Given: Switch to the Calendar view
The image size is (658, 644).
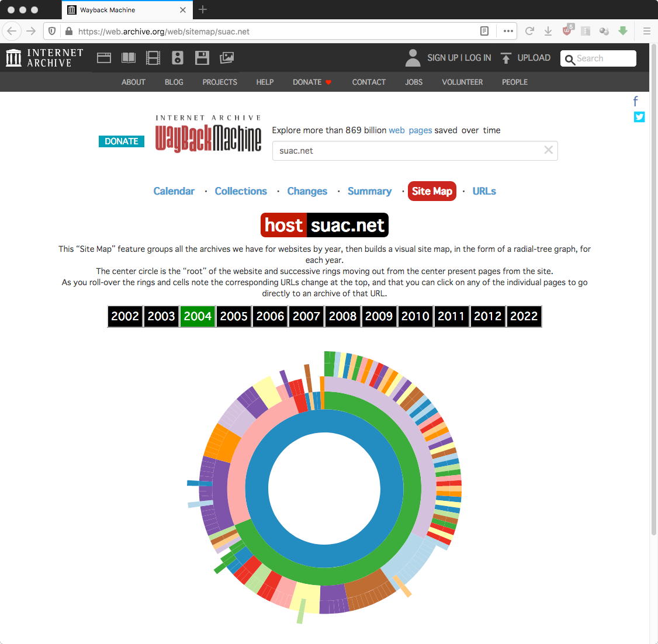Looking at the screenshot, I should click(x=174, y=191).
